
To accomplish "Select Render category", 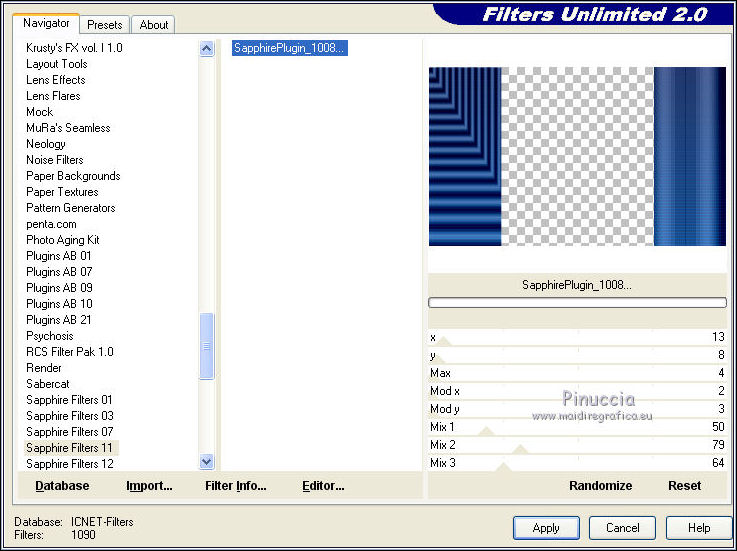I will coord(44,368).
